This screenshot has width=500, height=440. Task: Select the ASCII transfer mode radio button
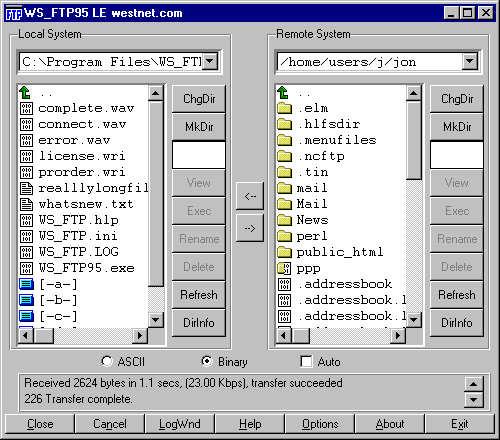pyautogui.click(x=107, y=361)
